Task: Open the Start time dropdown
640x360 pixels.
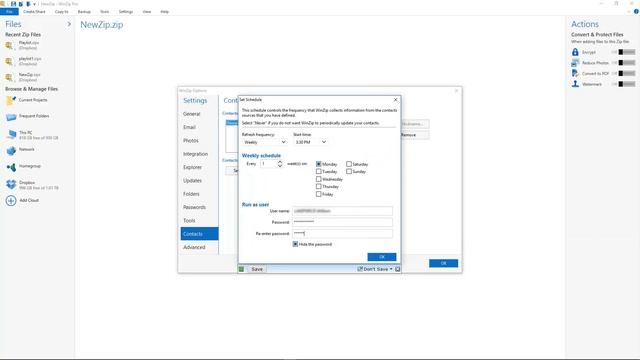Action: click(x=311, y=142)
